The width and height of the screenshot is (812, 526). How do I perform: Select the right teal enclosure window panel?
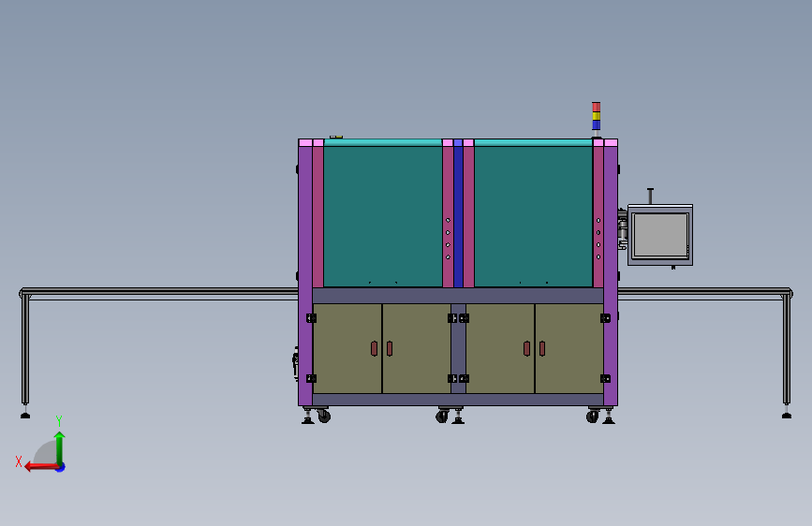point(534,216)
